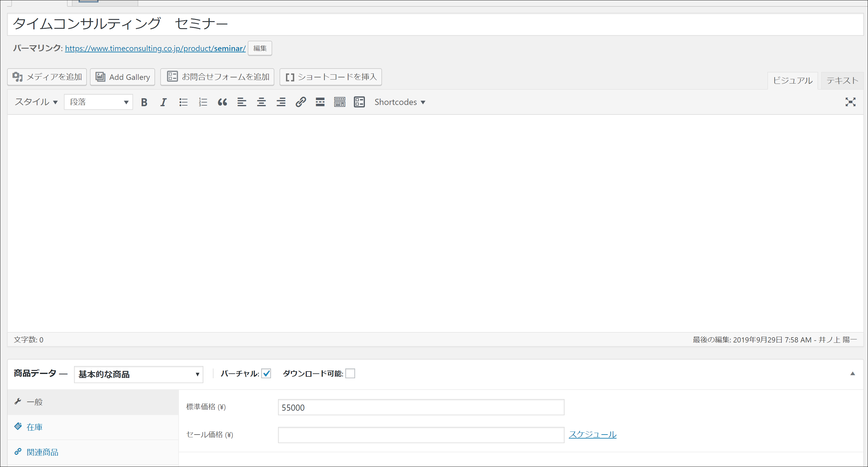Open the スタイル dropdown
This screenshot has width=868, height=467.
tap(36, 102)
